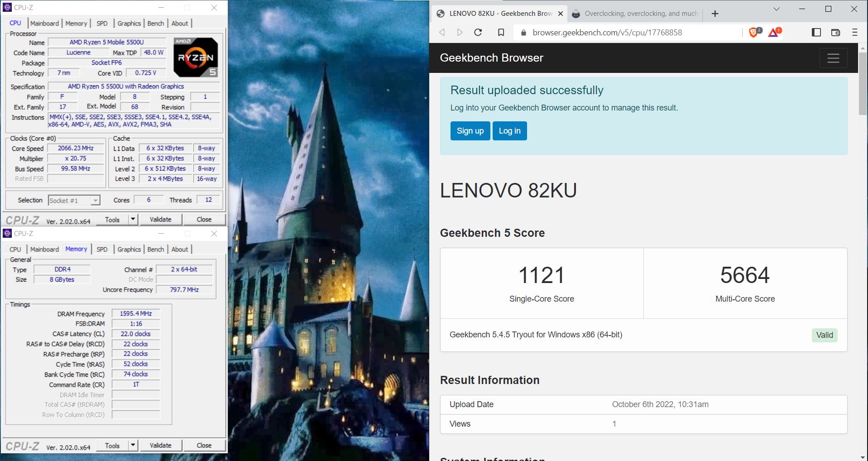Click Close button in top CPU-Z window
Viewport: 868px width, 461px height.
pyautogui.click(x=204, y=220)
